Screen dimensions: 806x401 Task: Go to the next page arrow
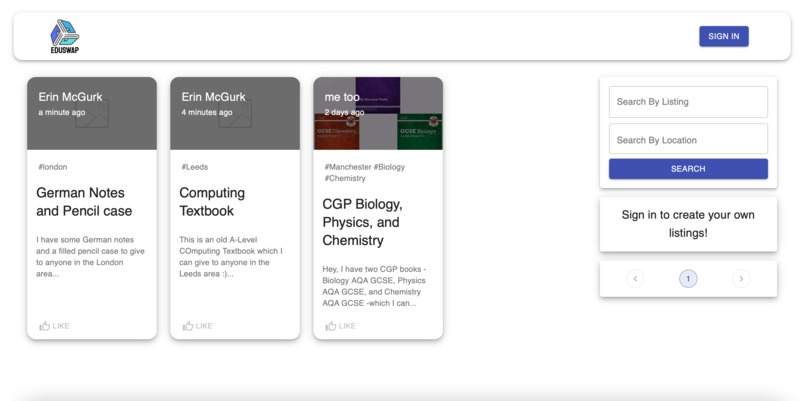click(741, 279)
